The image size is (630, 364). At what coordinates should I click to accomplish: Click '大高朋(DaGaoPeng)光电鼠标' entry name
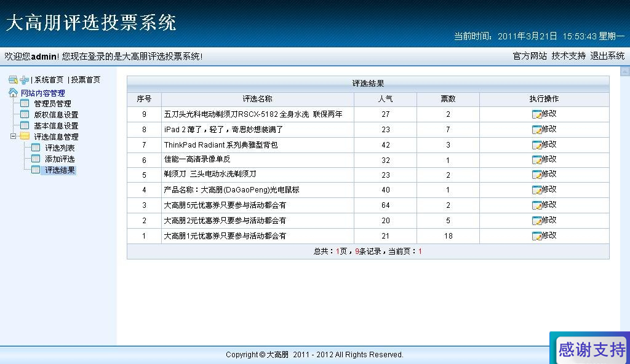231,189
